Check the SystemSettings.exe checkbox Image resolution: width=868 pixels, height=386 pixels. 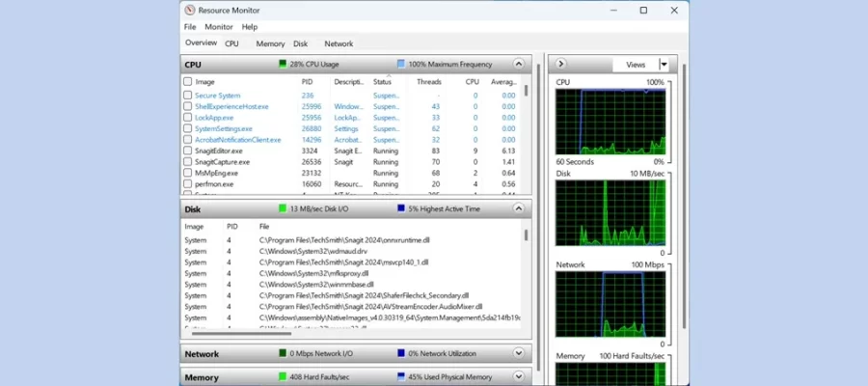coord(188,128)
